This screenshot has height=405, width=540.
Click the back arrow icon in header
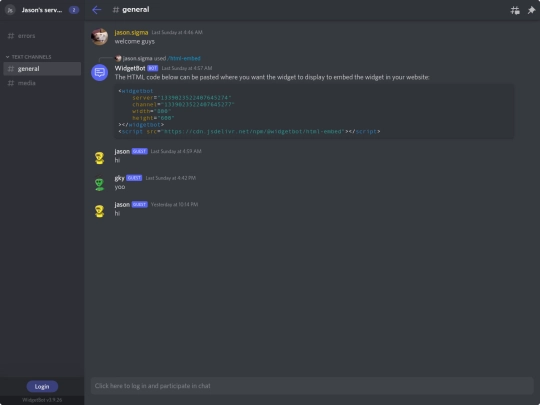(x=96, y=10)
